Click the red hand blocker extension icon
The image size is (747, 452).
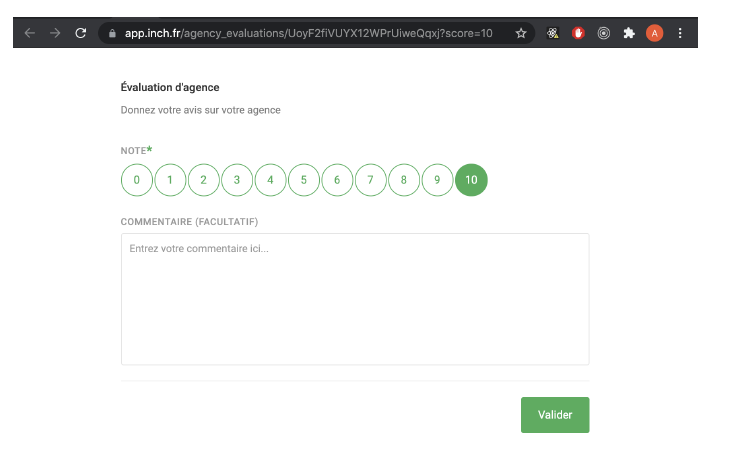point(578,33)
